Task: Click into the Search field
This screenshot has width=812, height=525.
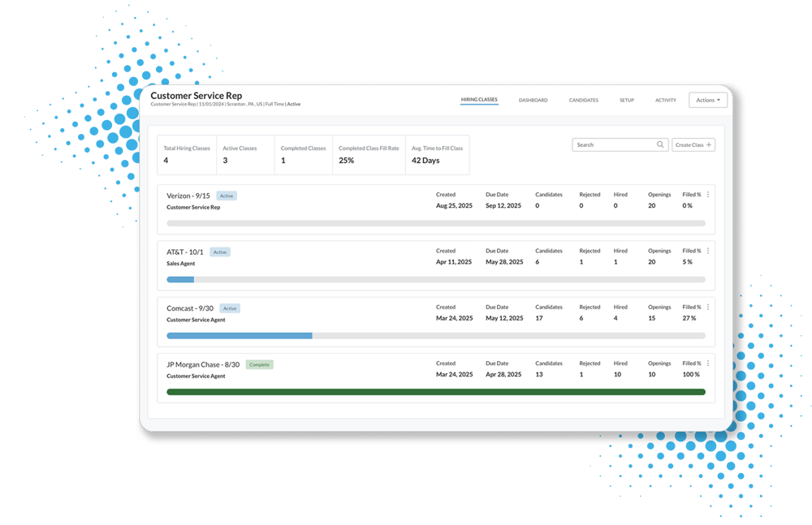Action: (613, 145)
